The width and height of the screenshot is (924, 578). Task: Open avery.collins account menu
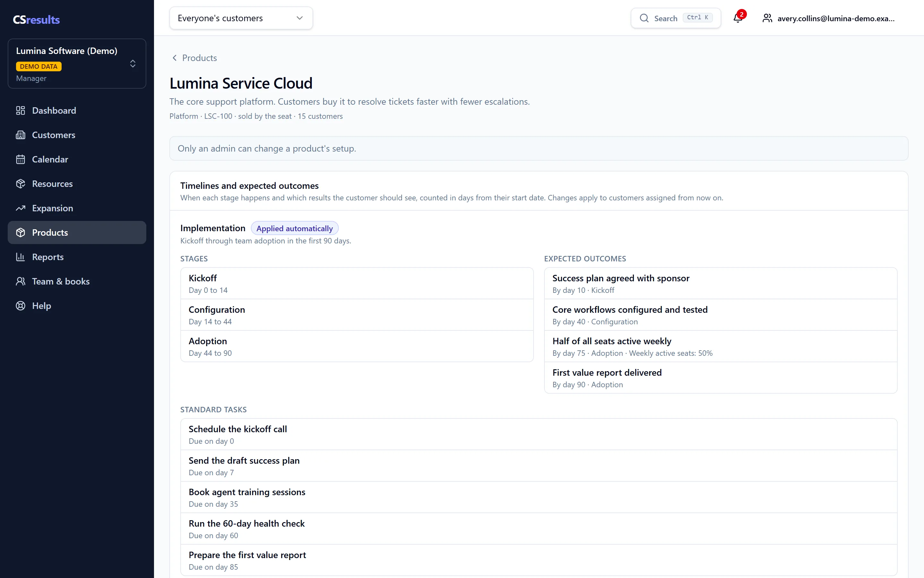click(828, 18)
